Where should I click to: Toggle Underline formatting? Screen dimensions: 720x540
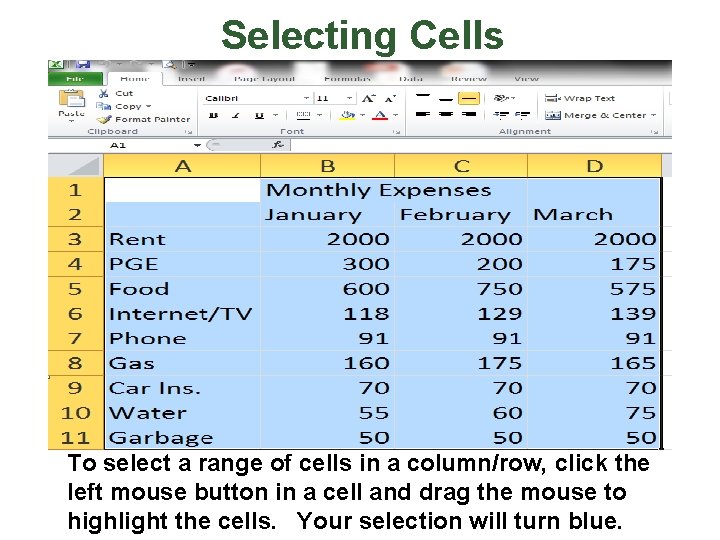[x=259, y=115]
